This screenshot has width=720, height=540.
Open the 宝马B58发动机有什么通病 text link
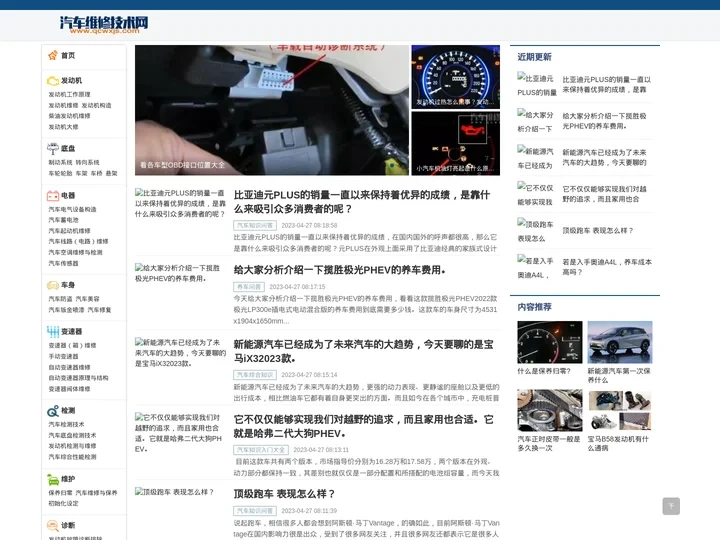(x=618, y=444)
